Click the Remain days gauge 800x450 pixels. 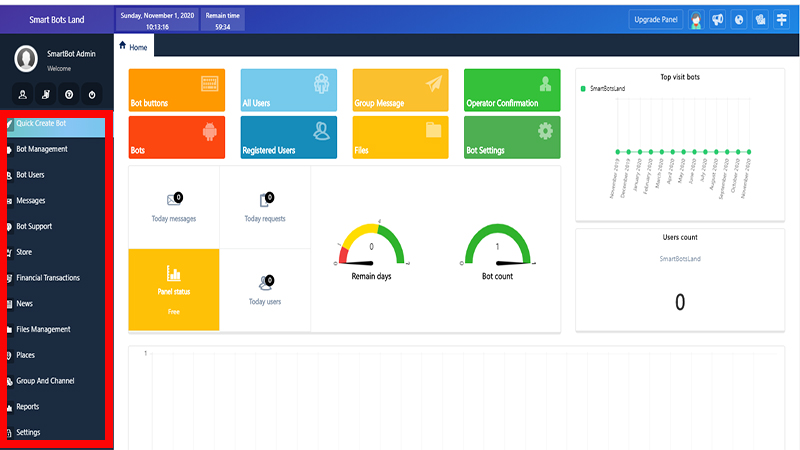coord(371,250)
